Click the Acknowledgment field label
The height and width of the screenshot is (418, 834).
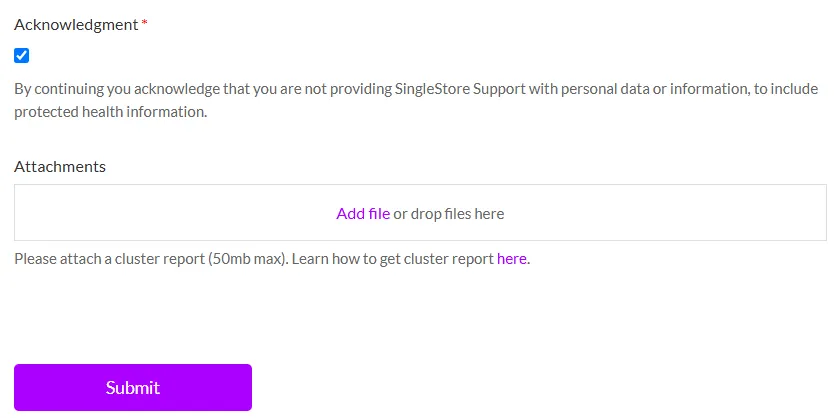point(76,25)
